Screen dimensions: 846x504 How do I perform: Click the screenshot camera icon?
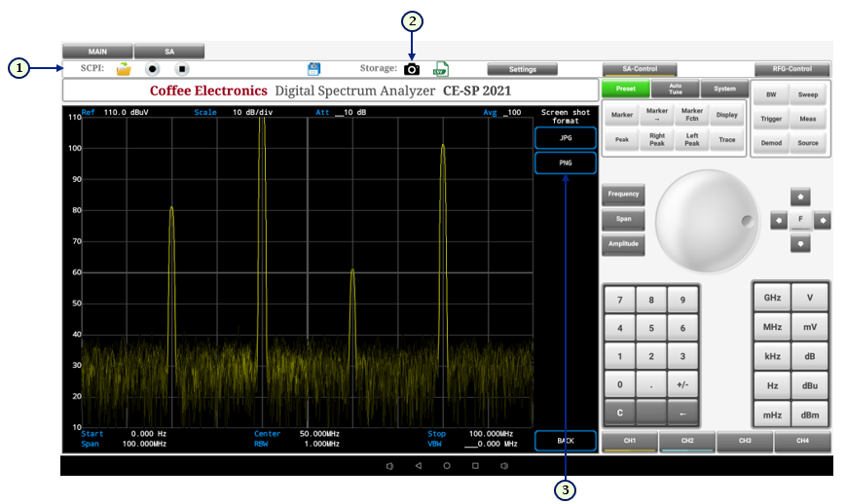pyautogui.click(x=412, y=69)
